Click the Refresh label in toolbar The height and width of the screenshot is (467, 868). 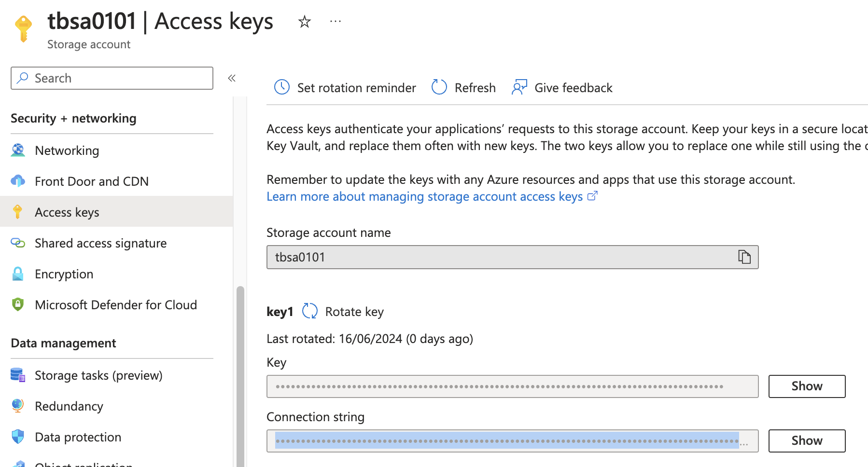(475, 88)
